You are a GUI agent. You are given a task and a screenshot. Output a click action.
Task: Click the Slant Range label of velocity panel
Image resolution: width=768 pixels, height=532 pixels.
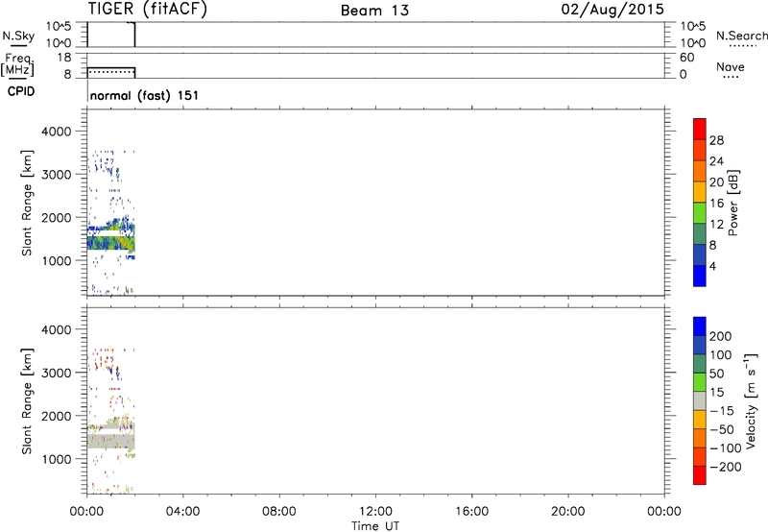pyautogui.click(x=27, y=401)
